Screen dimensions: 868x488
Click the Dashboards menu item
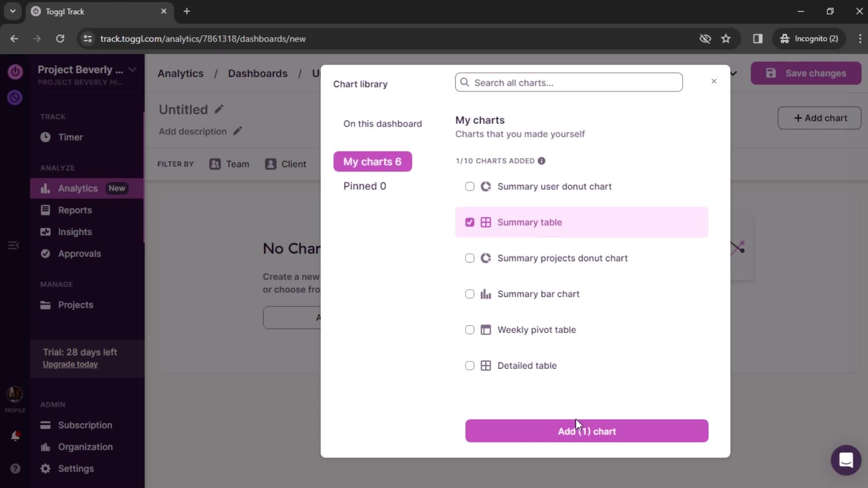pyautogui.click(x=259, y=73)
